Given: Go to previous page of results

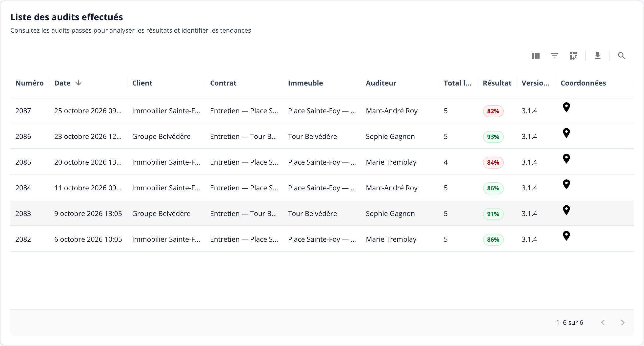Looking at the screenshot, I should coord(603,323).
